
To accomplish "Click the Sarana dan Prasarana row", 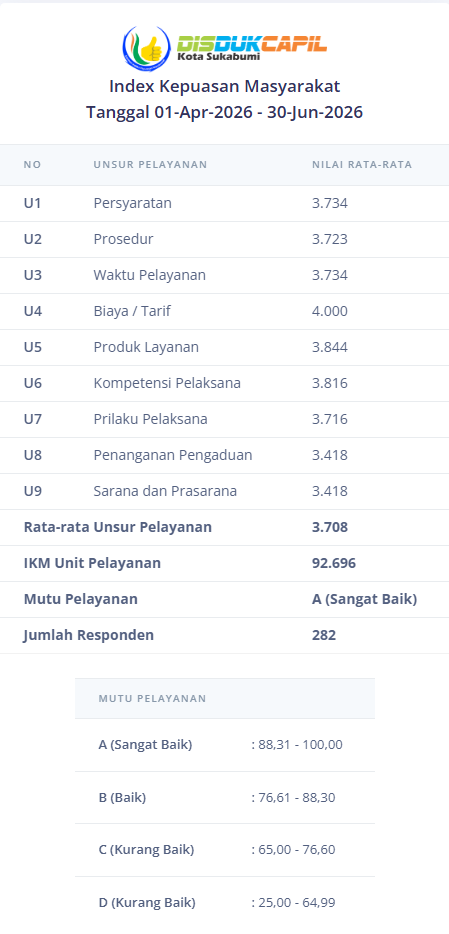I will click(x=224, y=491).
